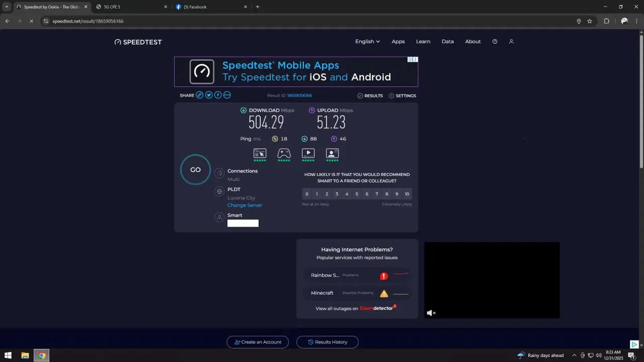Select rating 2 on recommendation scale
The image size is (644, 362).
click(327, 194)
